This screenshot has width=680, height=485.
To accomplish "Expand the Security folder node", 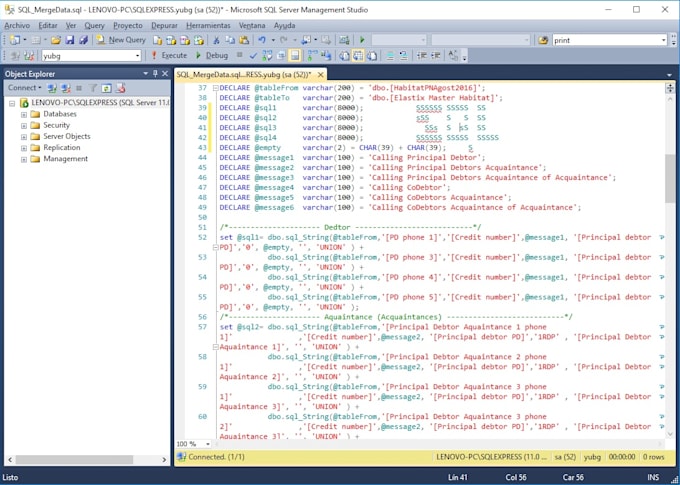I will [x=23, y=125].
